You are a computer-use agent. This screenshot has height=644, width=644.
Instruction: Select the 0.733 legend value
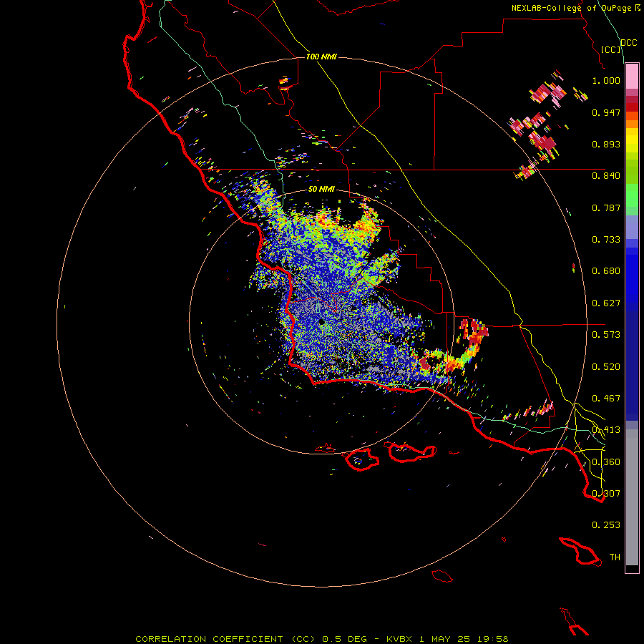[606, 240]
